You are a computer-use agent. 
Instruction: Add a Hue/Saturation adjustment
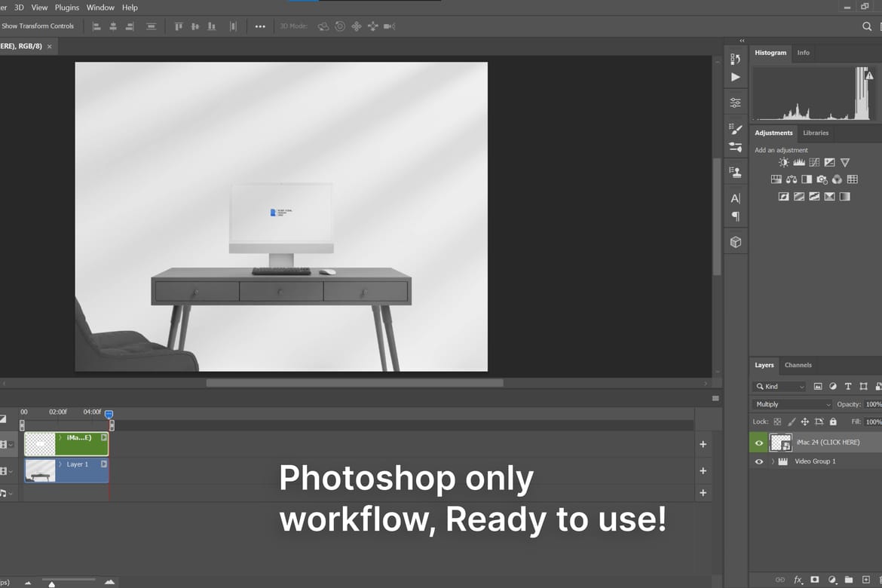point(776,179)
